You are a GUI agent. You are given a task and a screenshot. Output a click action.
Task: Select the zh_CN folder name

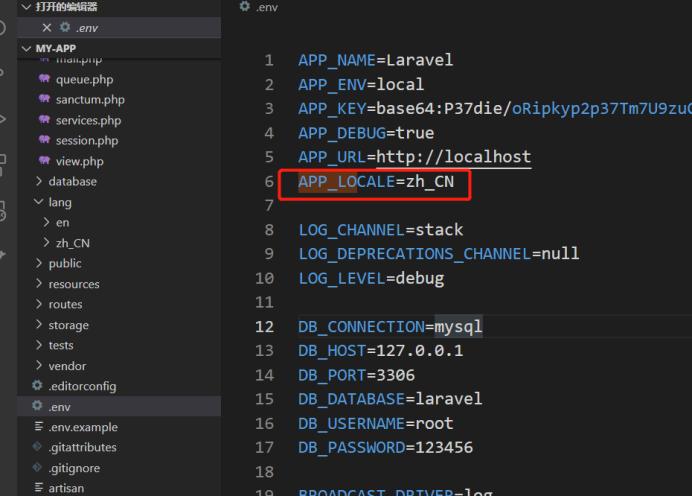(x=73, y=243)
